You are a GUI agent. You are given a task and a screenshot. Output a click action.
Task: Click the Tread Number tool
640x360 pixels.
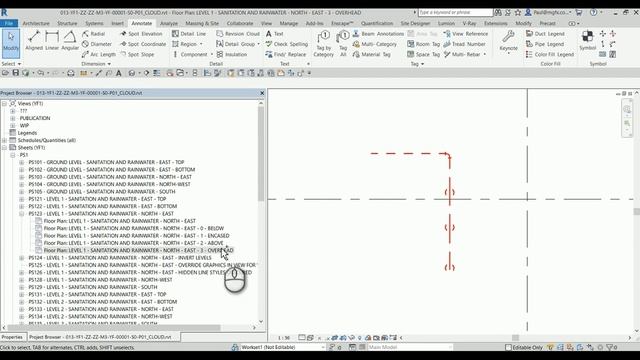pos(464,44)
